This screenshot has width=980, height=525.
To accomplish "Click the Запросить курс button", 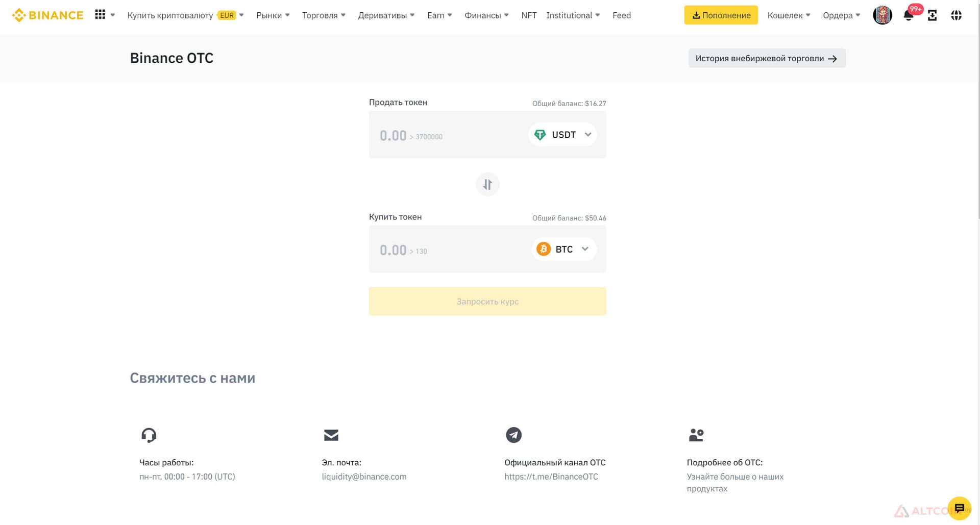I will click(487, 301).
